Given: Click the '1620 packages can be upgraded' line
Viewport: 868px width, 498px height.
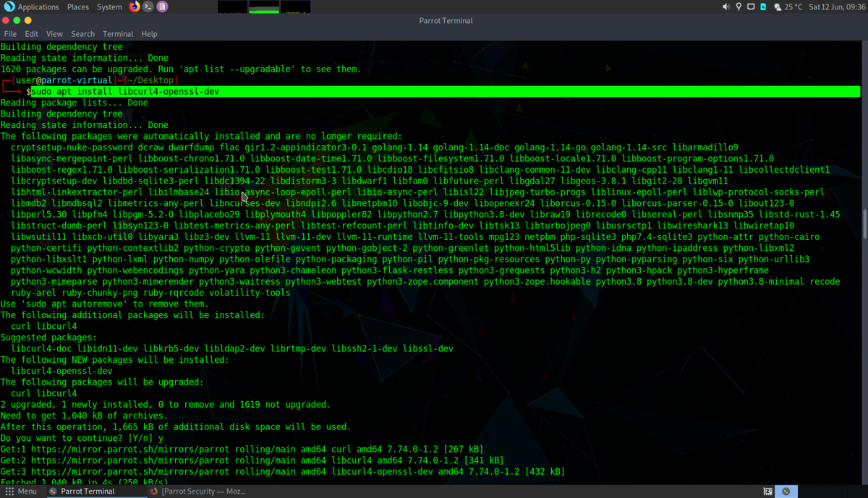Looking at the screenshot, I should [181, 69].
